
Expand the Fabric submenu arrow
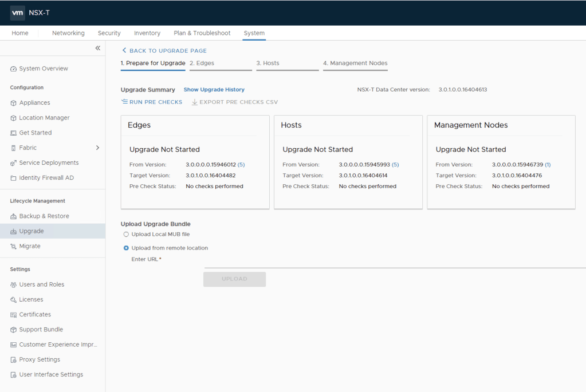coord(97,148)
